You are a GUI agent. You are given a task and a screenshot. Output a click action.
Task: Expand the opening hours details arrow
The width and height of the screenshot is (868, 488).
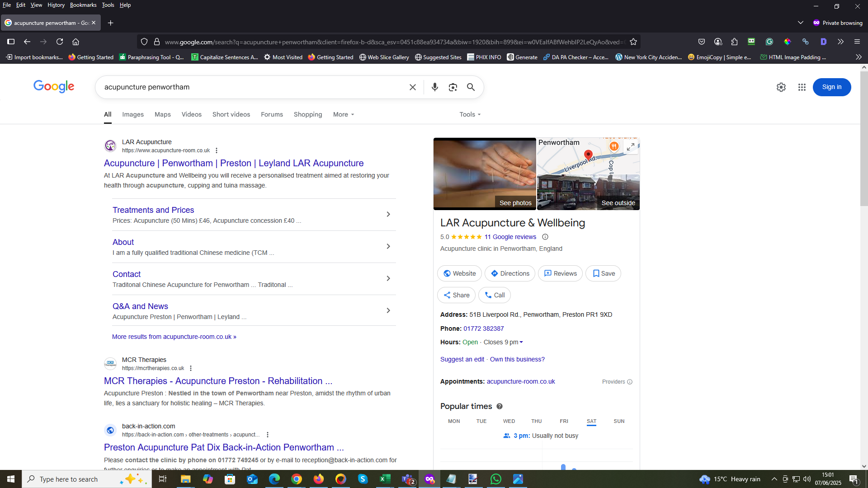(521, 343)
